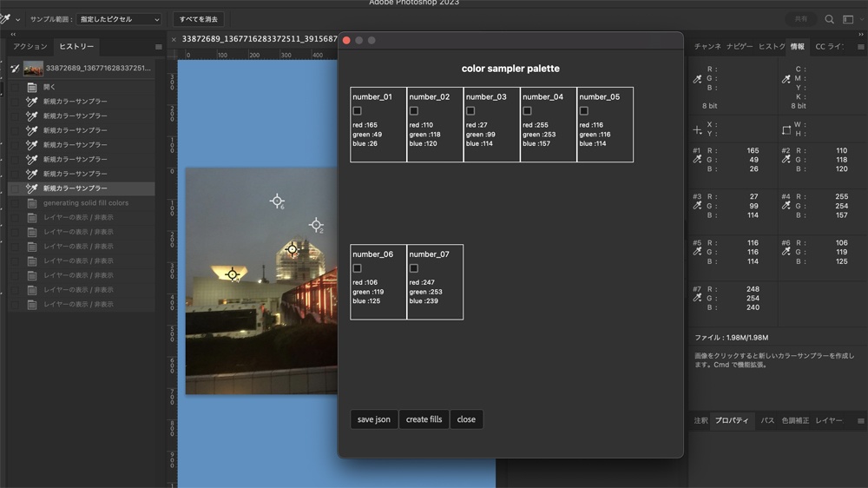The height and width of the screenshot is (488, 868).
Task: Collapse the right panel double-chevron
Action: click(x=861, y=35)
